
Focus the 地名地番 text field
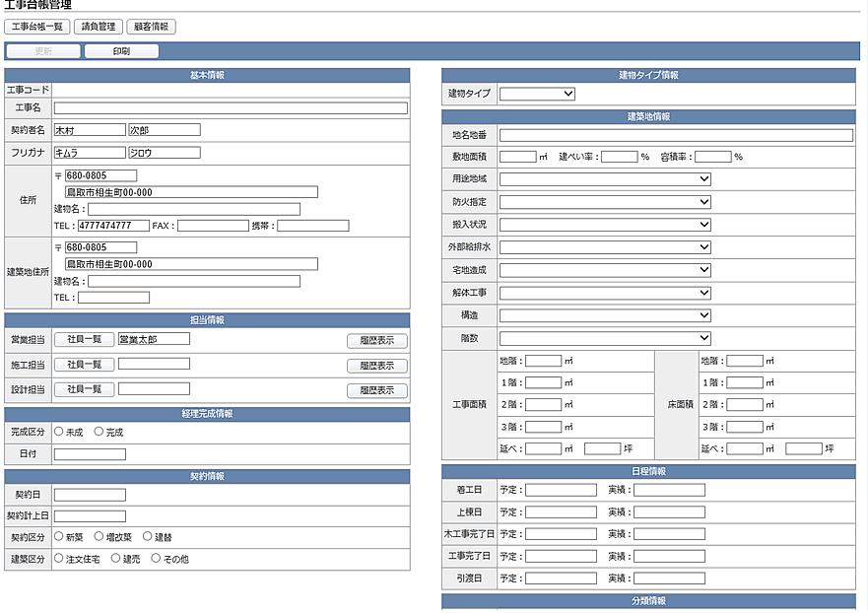[676, 135]
